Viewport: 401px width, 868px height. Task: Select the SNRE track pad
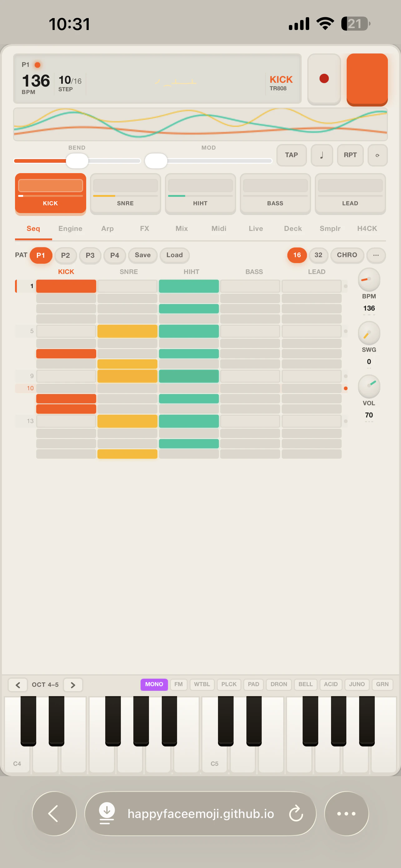125,194
